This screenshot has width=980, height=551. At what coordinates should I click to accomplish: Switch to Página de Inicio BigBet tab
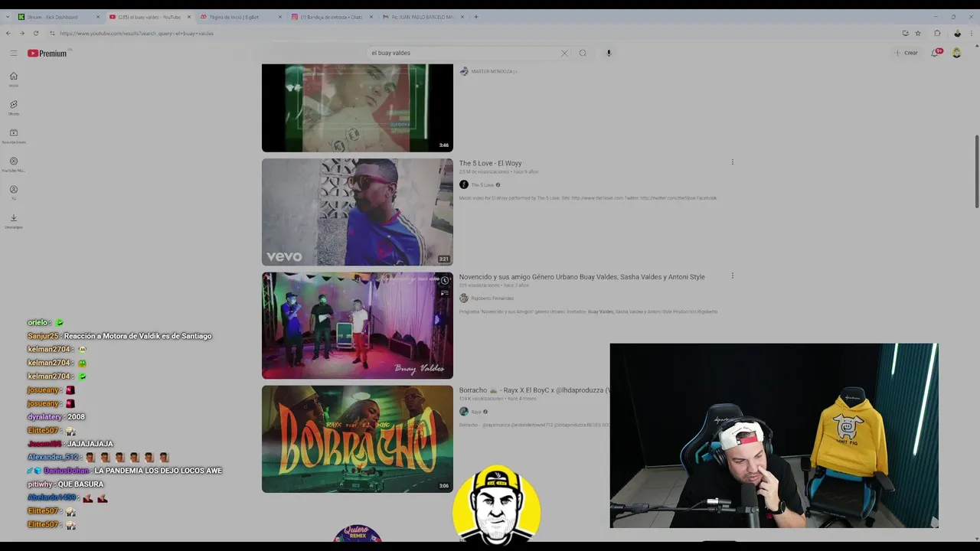(x=240, y=17)
